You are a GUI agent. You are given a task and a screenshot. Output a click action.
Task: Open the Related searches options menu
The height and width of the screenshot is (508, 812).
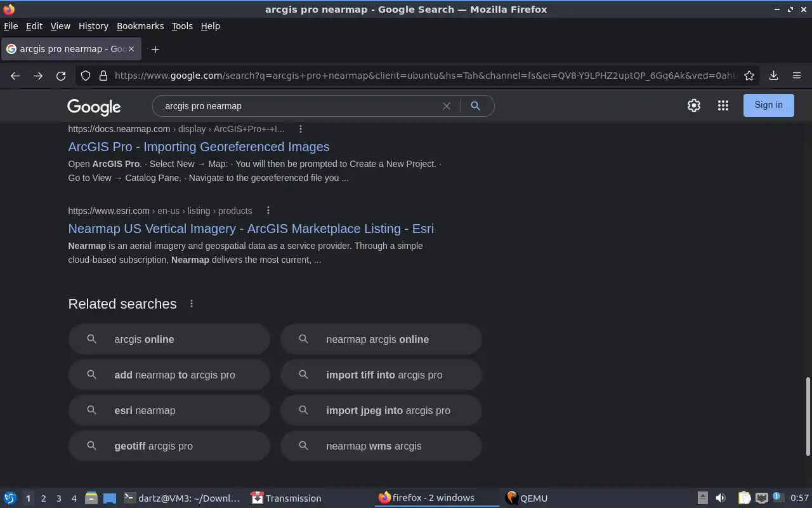[192, 304]
